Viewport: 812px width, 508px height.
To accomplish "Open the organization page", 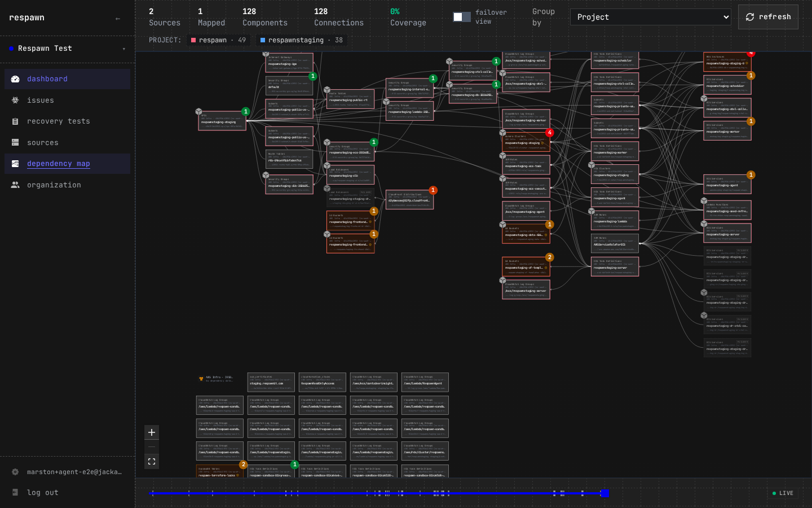I will coord(67,185).
